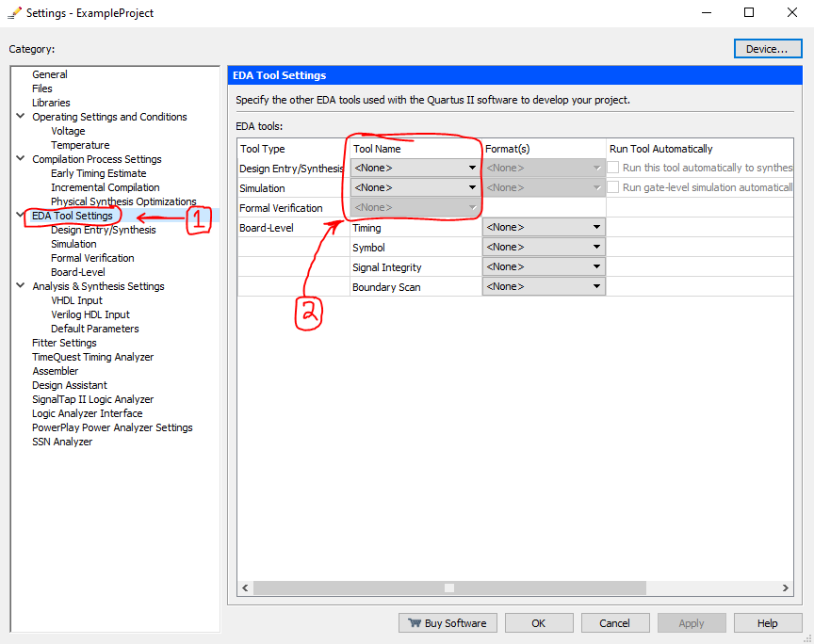Click the Boundary Scan row label
814x644 pixels.
click(386, 287)
